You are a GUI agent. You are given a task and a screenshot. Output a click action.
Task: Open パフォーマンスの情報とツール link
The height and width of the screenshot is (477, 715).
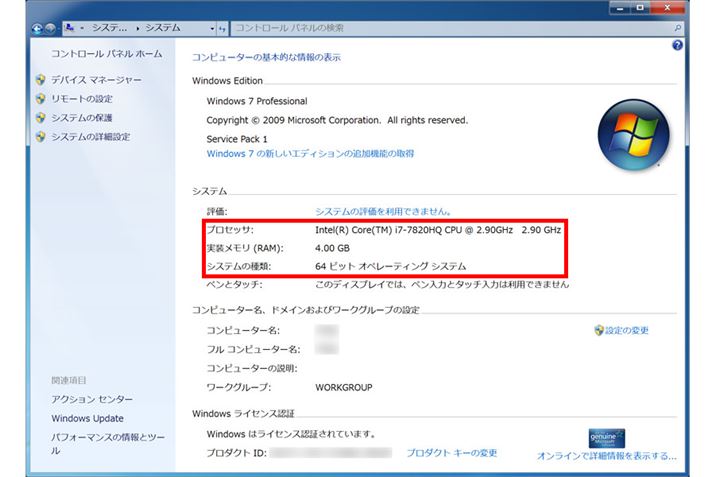pos(108,444)
